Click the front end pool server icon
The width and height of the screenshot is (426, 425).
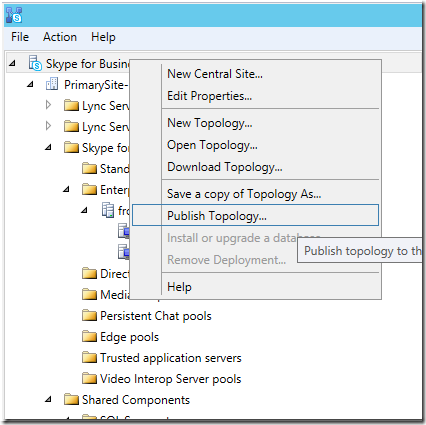(x=108, y=210)
